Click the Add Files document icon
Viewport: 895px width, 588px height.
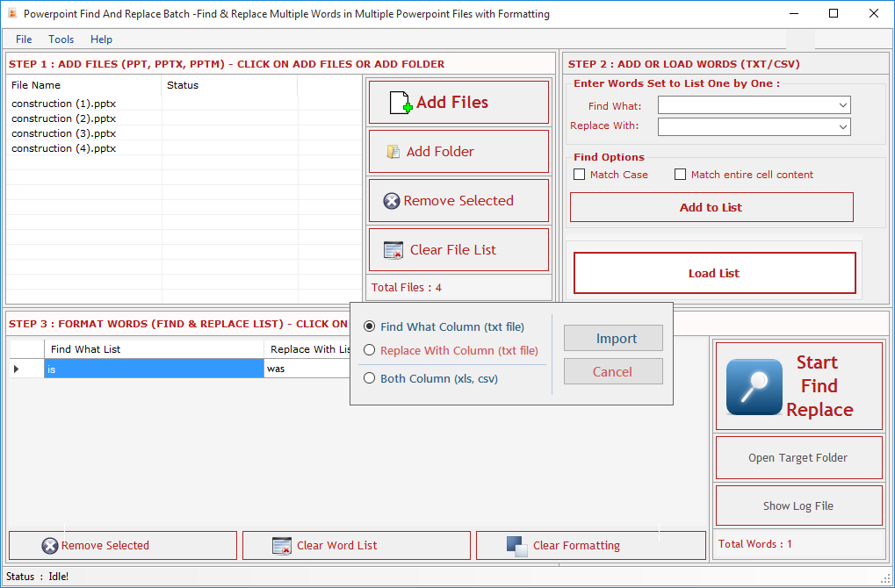click(x=401, y=103)
